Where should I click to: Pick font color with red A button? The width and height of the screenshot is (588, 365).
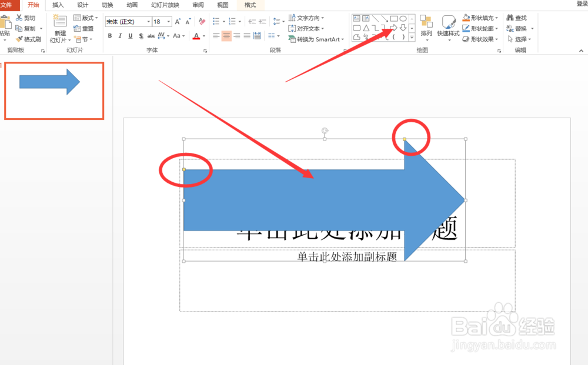[196, 36]
